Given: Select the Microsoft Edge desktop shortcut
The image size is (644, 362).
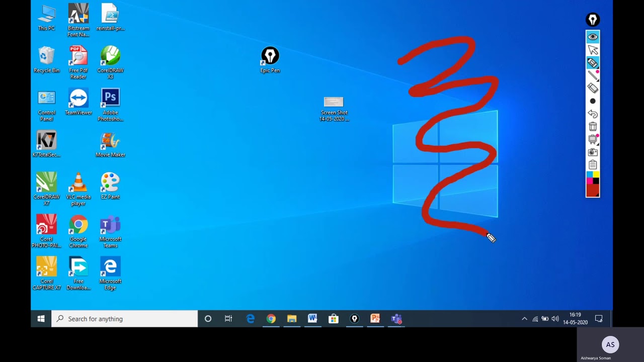Looking at the screenshot, I should [x=110, y=274].
